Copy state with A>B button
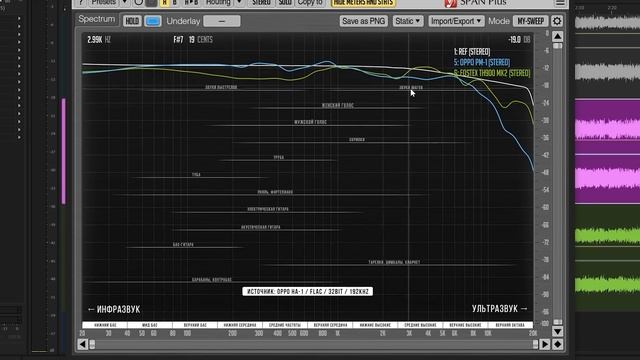Screen dimensions: 640x360 click(x=191, y=2)
